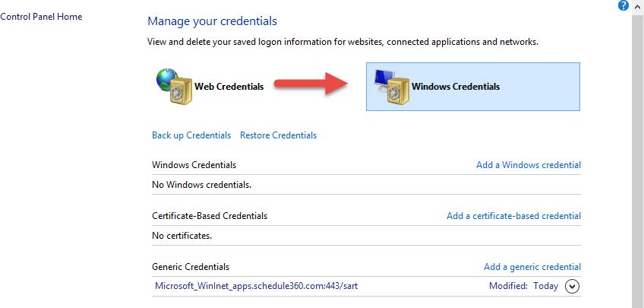
Task: Expand the schedule360 credential chevron
Action: pos(572,286)
